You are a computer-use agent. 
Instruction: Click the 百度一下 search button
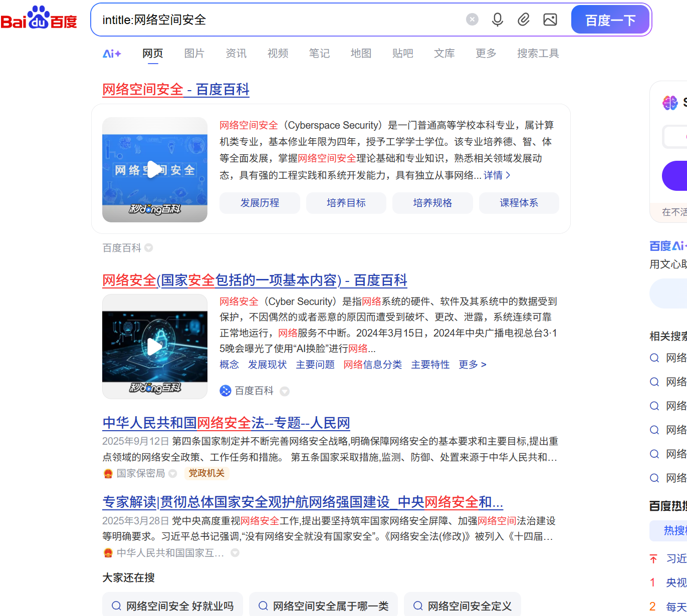[x=610, y=20]
